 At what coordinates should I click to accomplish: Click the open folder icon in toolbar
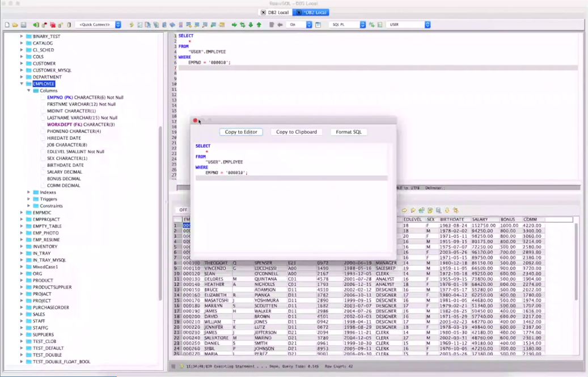[x=15, y=25]
